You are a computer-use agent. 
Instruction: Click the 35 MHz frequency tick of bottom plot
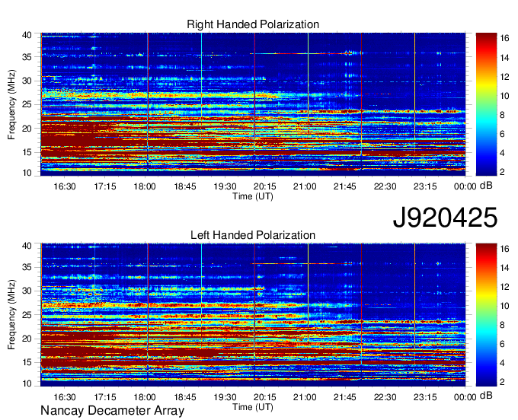pos(27,267)
